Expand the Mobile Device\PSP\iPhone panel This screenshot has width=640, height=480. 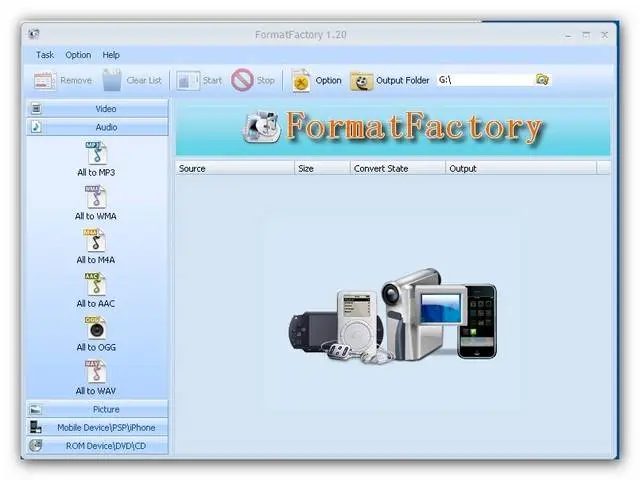coord(98,427)
